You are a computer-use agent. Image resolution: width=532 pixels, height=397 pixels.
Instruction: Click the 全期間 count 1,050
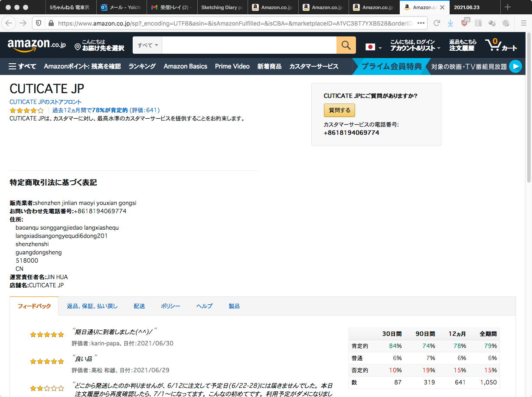(488, 382)
